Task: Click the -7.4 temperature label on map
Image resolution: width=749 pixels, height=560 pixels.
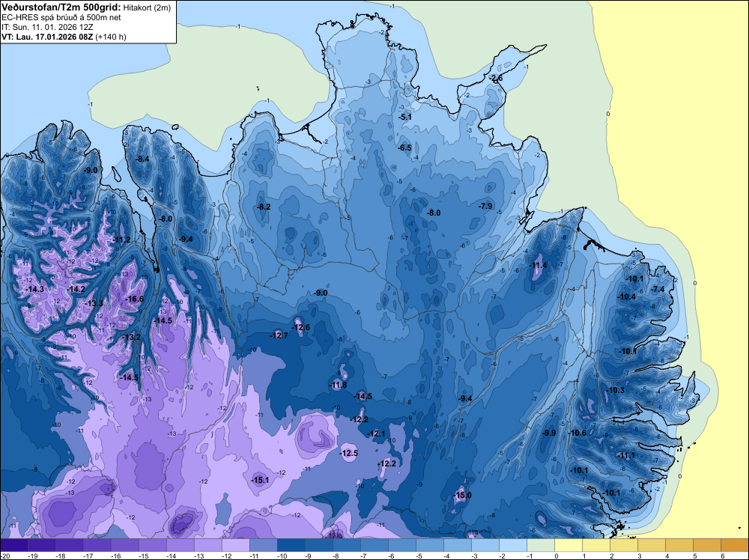Action: click(x=658, y=290)
